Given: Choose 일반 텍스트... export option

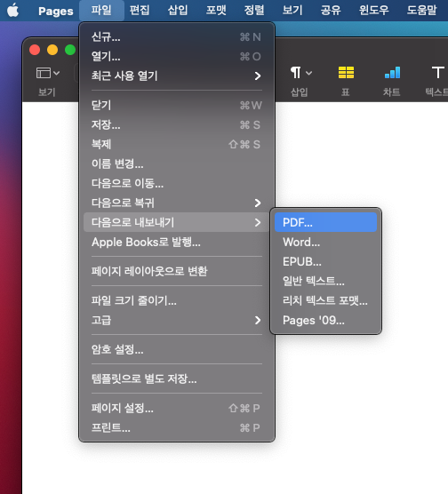Looking at the screenshot, I should click(325, 281).
